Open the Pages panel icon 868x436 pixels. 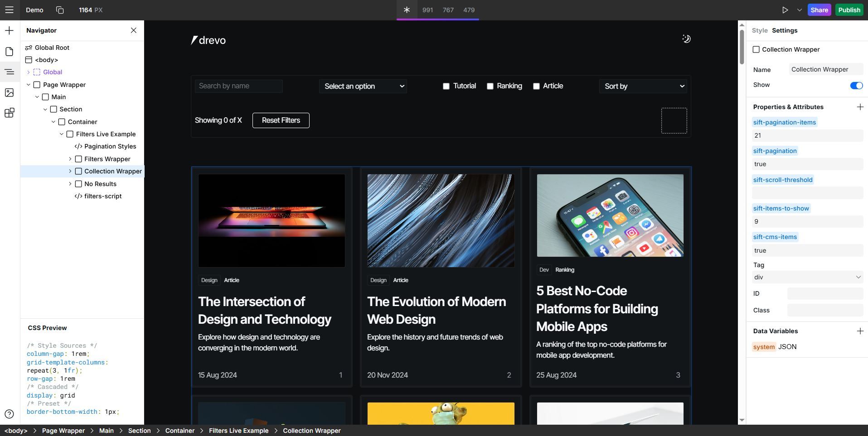[x=9, y=52]
